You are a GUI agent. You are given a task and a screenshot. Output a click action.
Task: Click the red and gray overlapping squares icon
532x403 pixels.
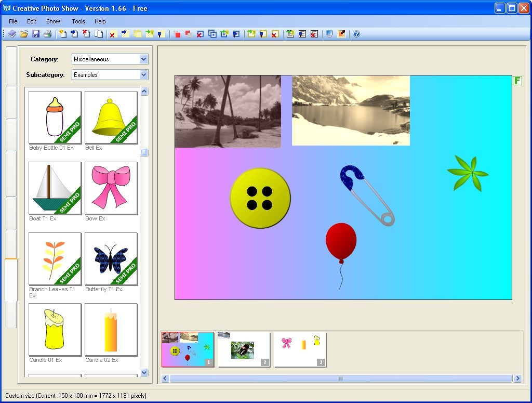(x=188, y=34)
